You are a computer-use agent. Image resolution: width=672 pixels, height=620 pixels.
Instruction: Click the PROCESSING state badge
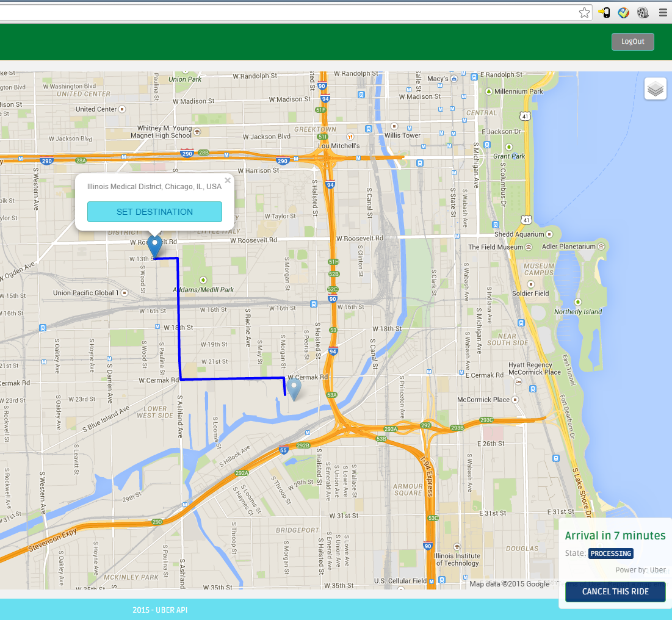point(611,553)
